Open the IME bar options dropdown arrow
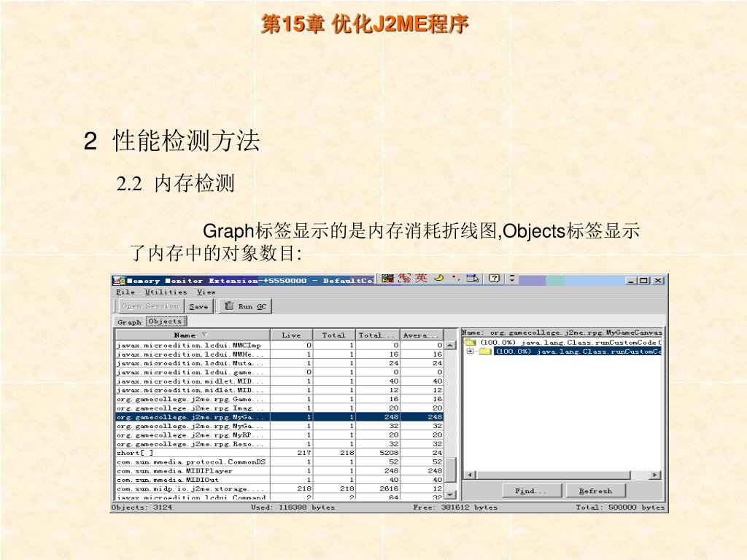The height and width of the screenshot is (560, 747). [512, 278]
